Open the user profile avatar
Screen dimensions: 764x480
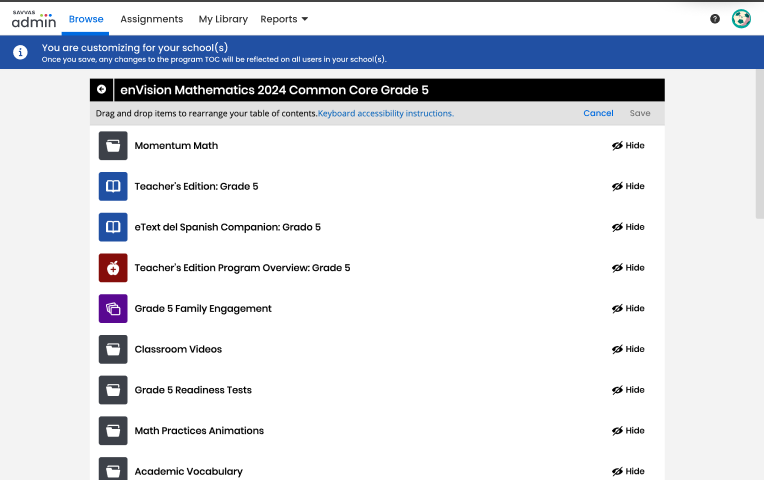741,19
